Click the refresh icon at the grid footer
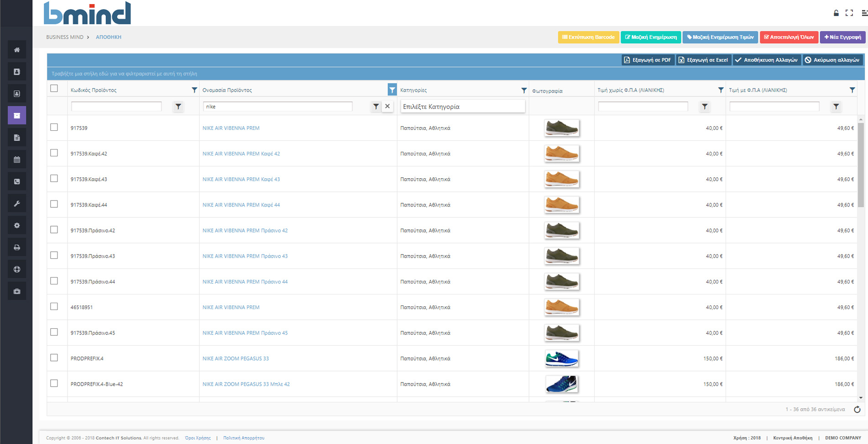The height and width of the screenshot is (444, 868). tap(857, 409)
